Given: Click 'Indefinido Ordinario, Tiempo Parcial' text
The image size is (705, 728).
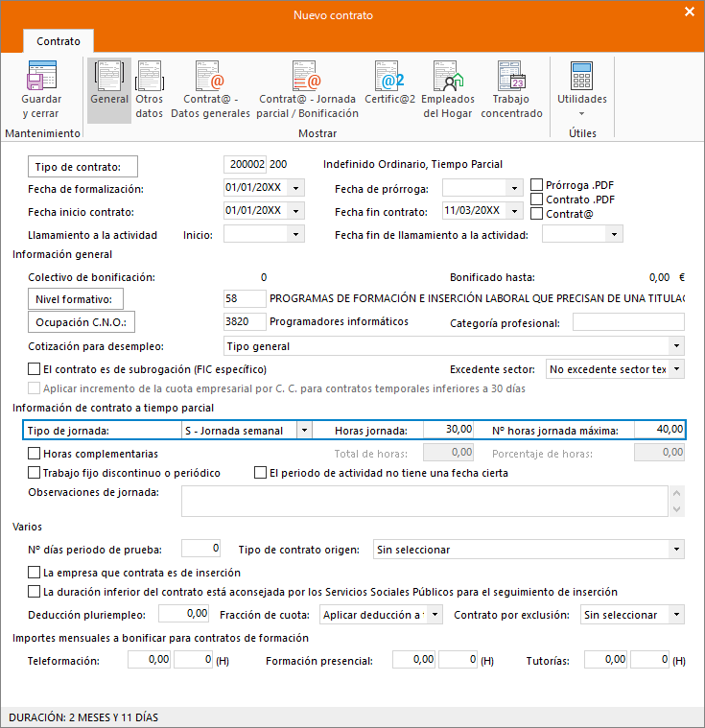Looking at the screenshot, I should click(412, 164).
